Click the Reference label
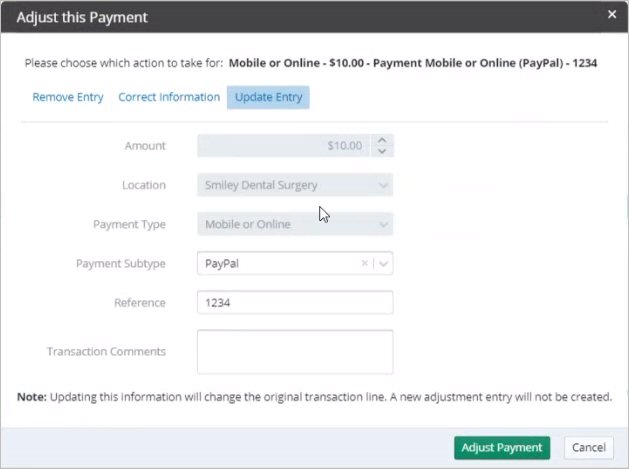The height and width of the screenshot is (469, 629). 140,303
